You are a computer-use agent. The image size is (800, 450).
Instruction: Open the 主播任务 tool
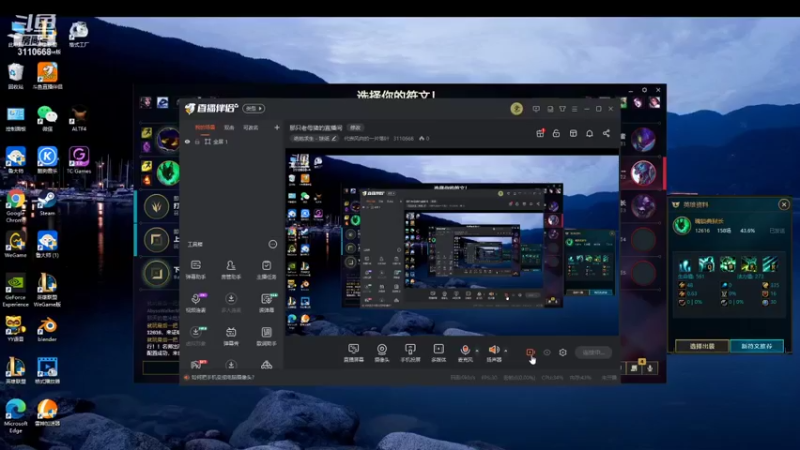(266, 270)
